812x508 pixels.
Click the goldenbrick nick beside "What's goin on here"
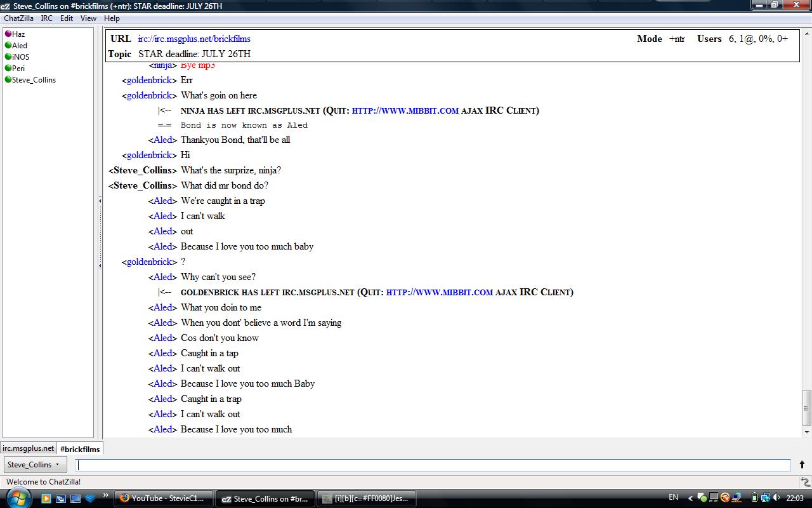click(149, 95)
